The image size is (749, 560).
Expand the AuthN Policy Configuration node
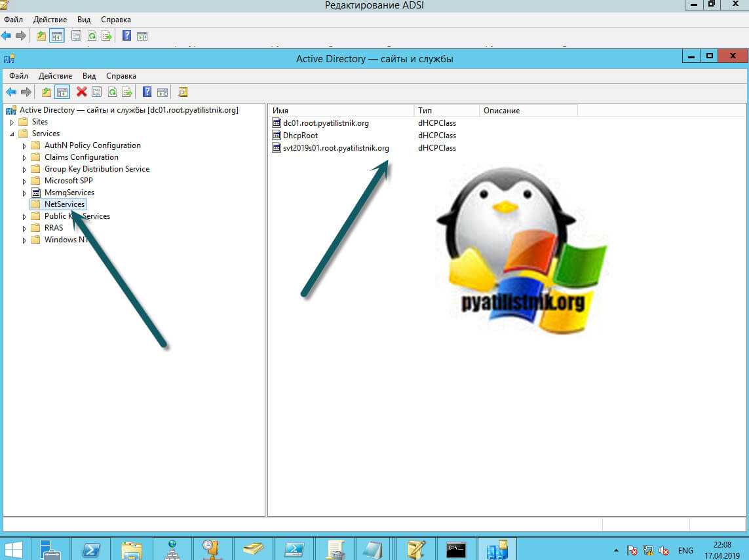pos(25,145)
